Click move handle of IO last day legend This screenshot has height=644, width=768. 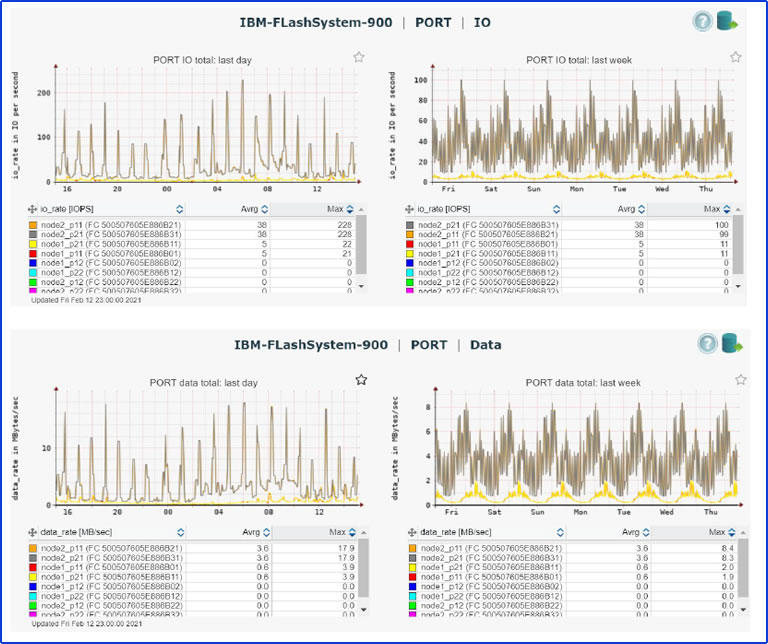pyautogui.click(x=32, y=210)
